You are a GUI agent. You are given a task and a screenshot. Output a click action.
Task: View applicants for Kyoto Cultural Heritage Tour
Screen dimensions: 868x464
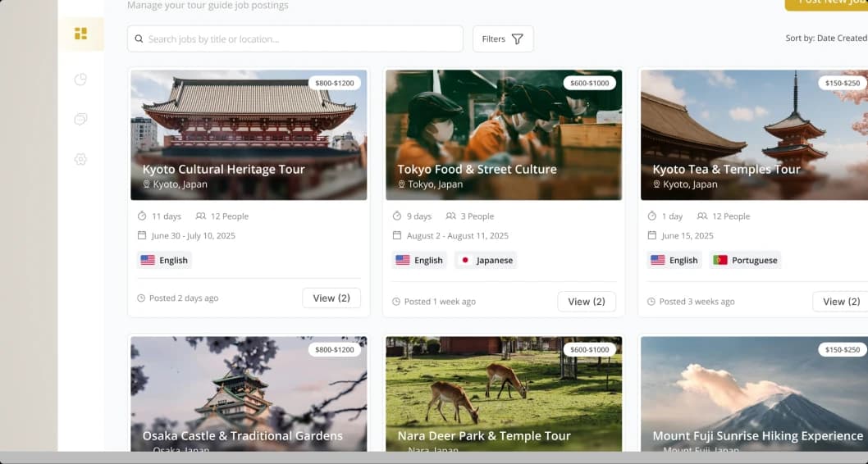[x=331, y=298]
